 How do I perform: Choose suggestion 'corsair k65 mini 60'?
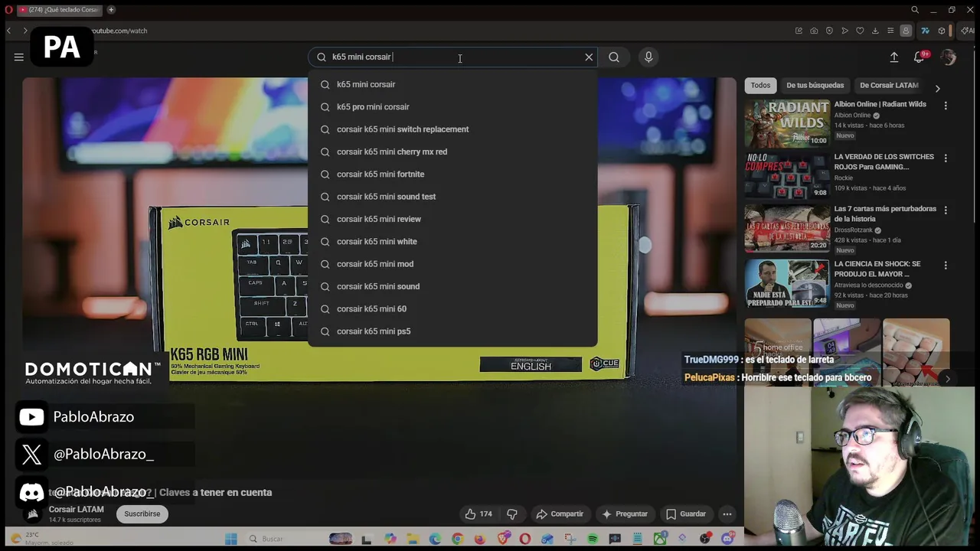click(452, 308)
